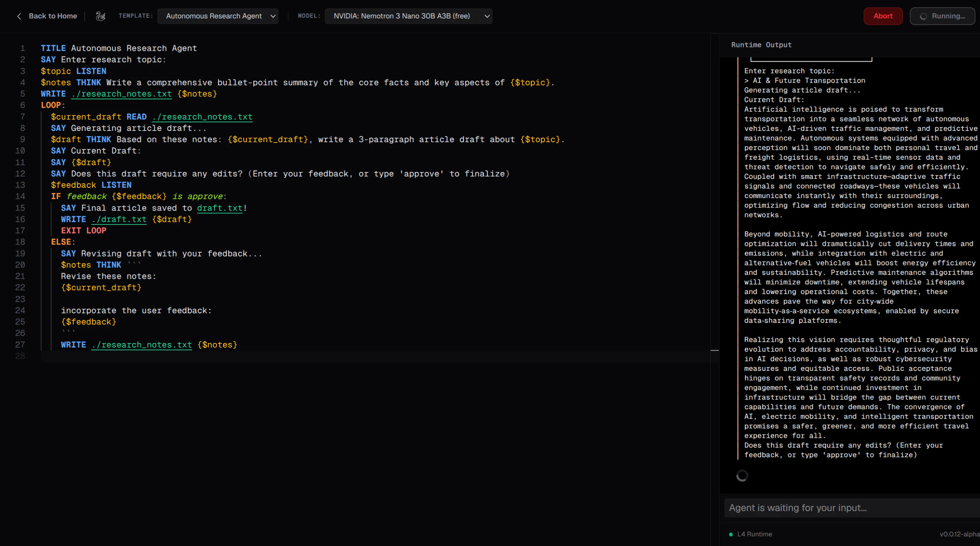Click line number 28 in the gutter

(20, 356)
